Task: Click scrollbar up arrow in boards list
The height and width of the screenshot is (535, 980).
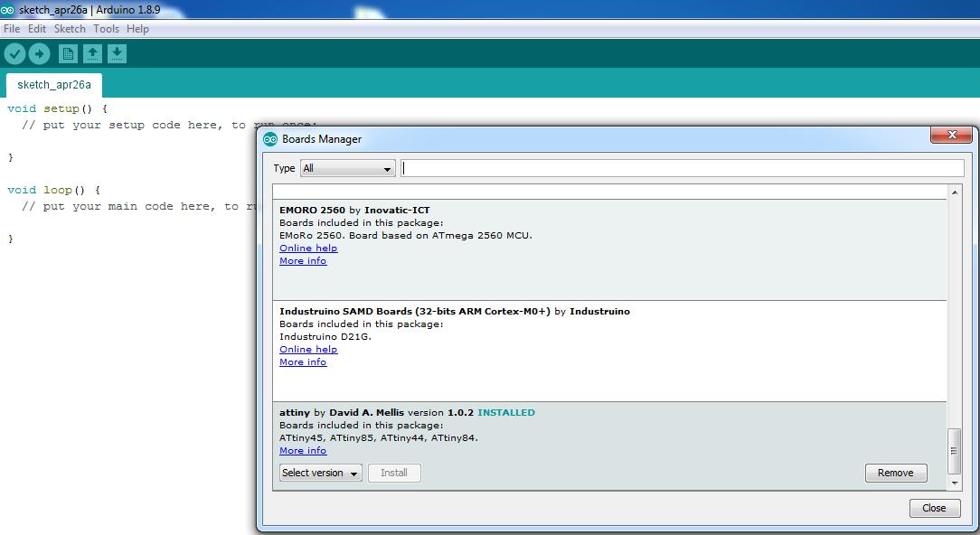Action: click(955, 192)
